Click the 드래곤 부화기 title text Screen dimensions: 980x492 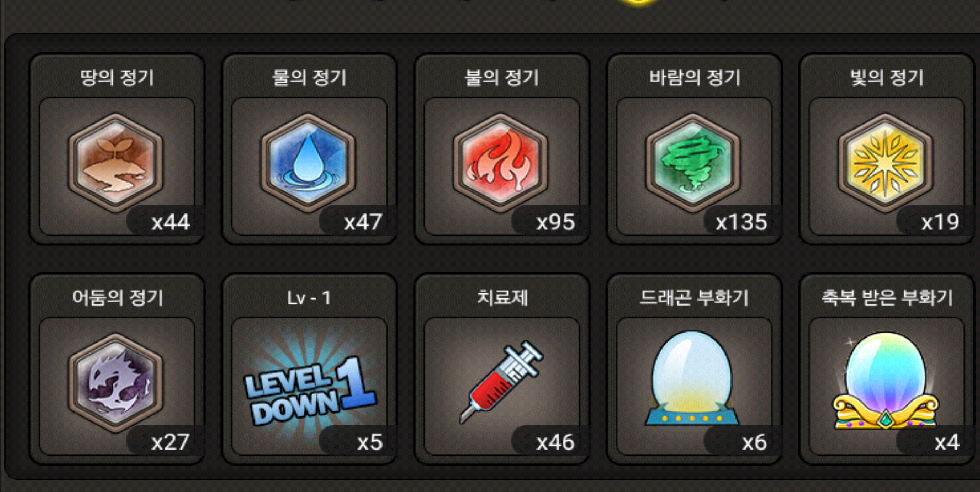(x=694, y=298)
